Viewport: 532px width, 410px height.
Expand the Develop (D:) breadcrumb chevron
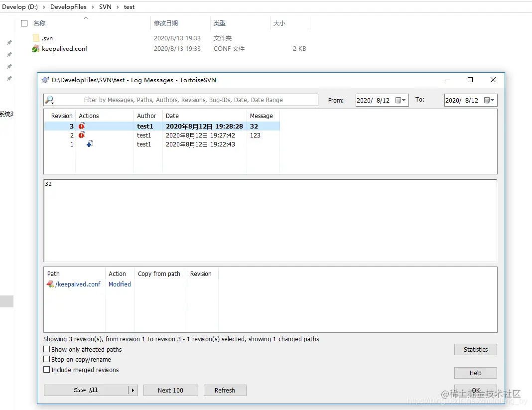coord(44,7)
